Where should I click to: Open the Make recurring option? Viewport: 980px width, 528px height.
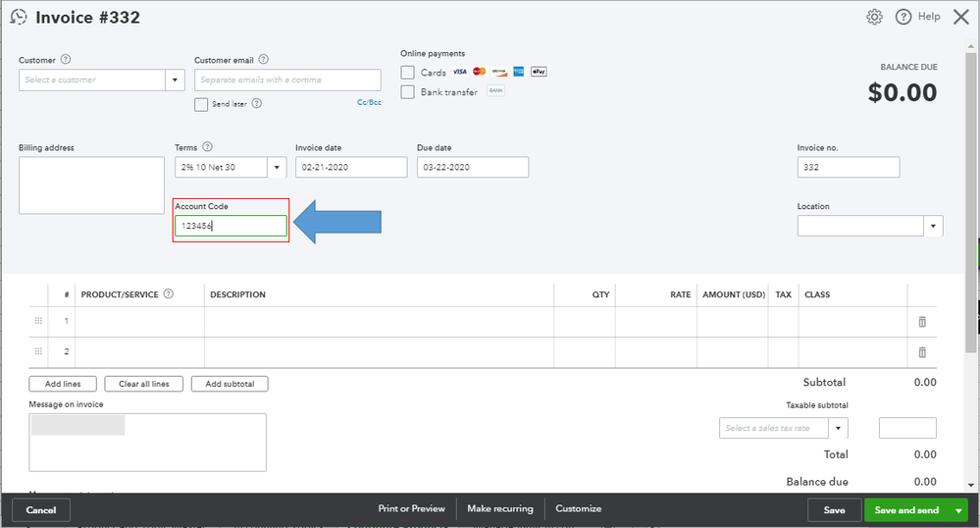(500, 509)
